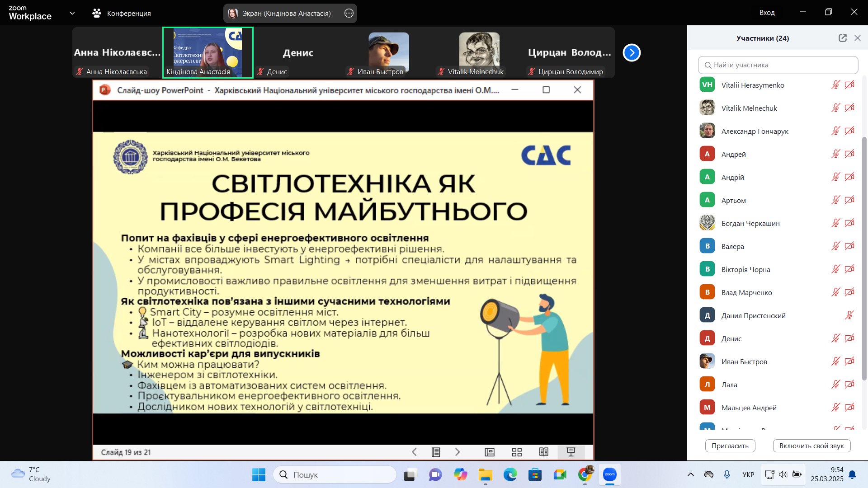Pop out the participants panel

click(842, 38)
